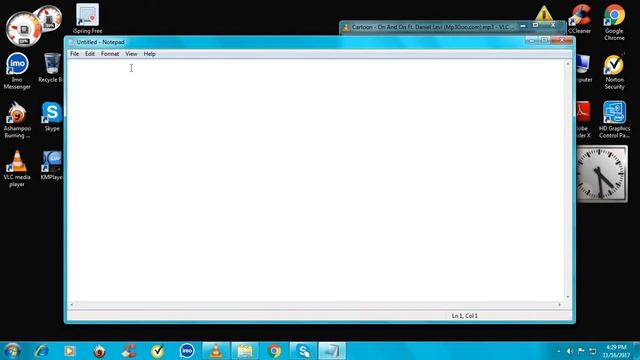The image size is (640, 360).
Task: Click the horizontal scrollbar right arrow in Notepad
Action: click(x=560, y=305)
